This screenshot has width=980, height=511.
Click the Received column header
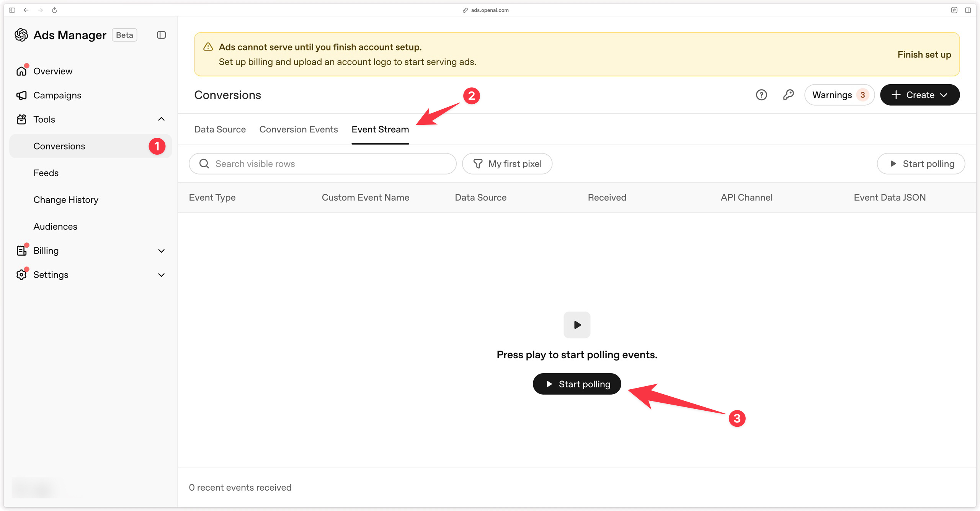coord(607,198)
